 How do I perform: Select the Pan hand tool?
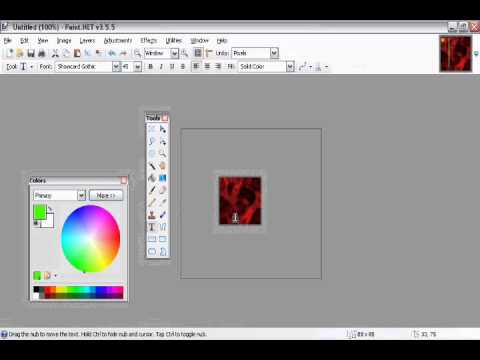pos(163,166)
